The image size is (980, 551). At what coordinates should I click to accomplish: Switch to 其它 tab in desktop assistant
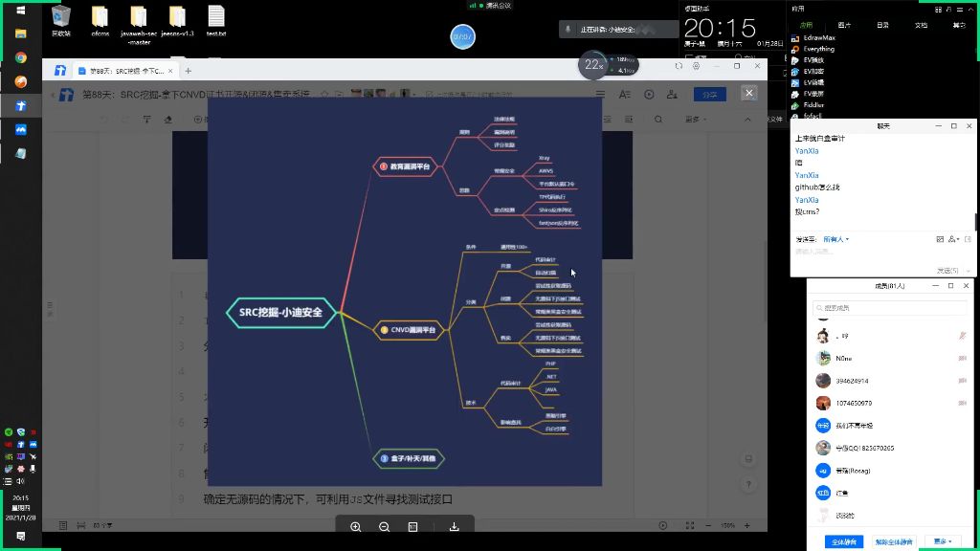point(959,25)
